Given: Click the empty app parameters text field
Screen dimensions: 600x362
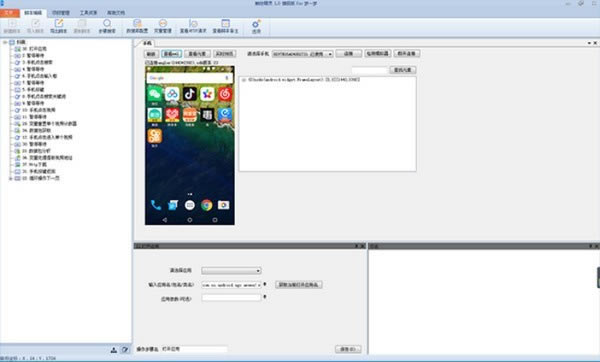Looking at the screenshot, I should pos(232,298).
